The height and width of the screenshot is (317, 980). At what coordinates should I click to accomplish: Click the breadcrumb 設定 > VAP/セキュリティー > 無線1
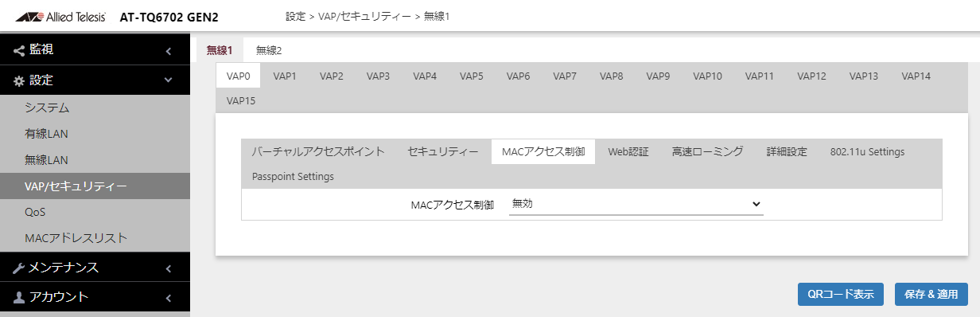click(367, 16)
